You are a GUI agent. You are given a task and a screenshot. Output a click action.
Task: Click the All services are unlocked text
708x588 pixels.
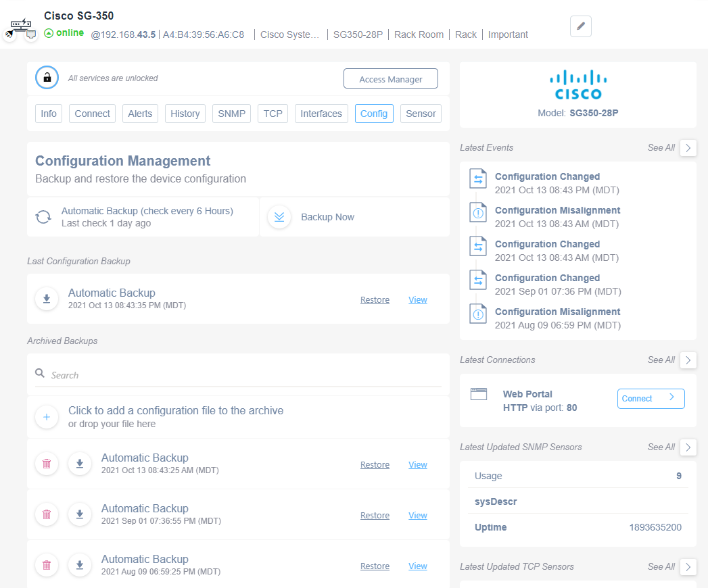point(113,78)
